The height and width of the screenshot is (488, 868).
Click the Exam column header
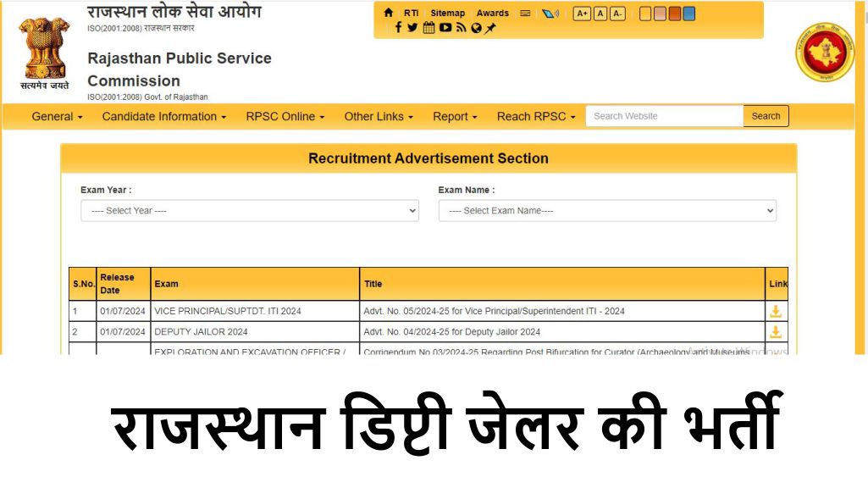tap(255, 284)
